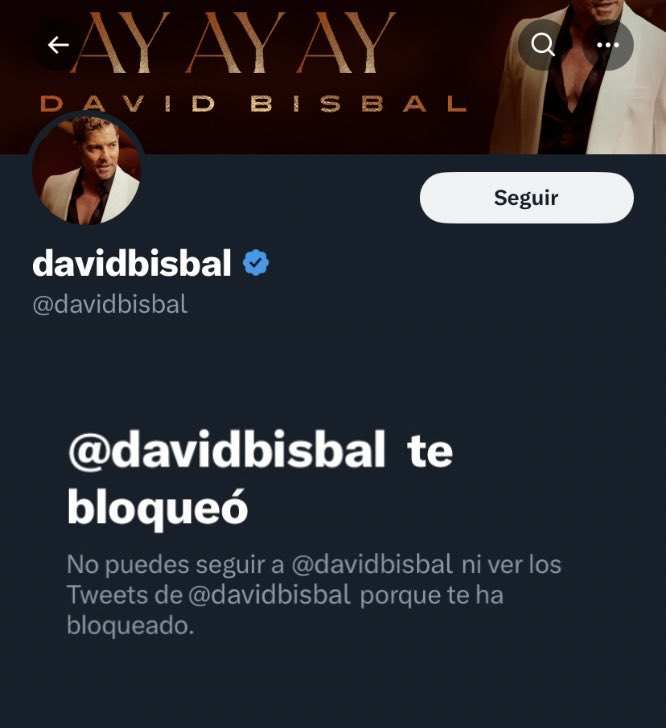Open the round profile avatar photo
Viewport: 666px width, 728px height.
coord(86,169)
